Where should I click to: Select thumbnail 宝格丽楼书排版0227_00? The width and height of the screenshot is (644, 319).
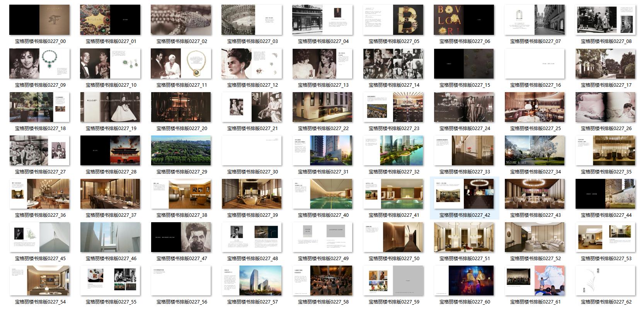(x=39, y=20)
